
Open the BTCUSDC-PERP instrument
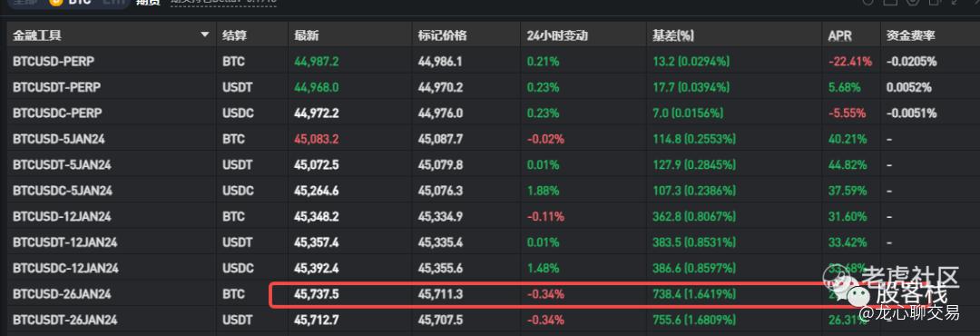click(x=57, y=114)
